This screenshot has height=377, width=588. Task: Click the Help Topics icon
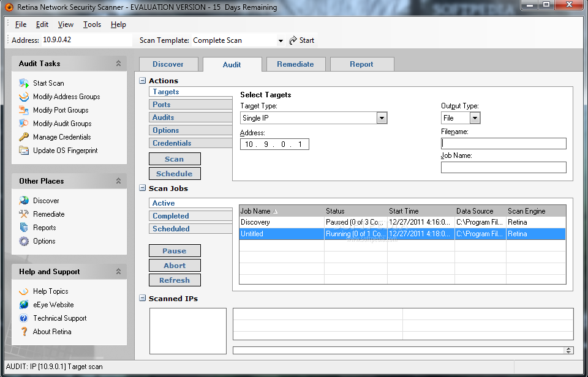[x=24, y=291]
